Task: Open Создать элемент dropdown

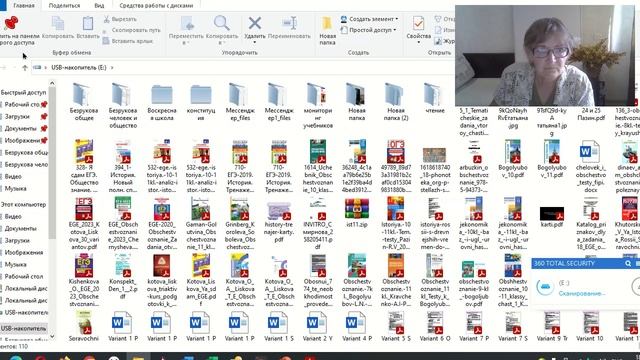Action: (370, 19)
